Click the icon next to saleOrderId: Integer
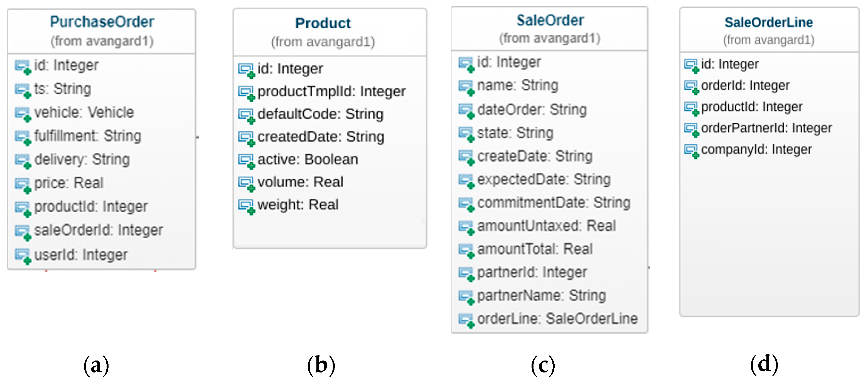 (23, 232)
